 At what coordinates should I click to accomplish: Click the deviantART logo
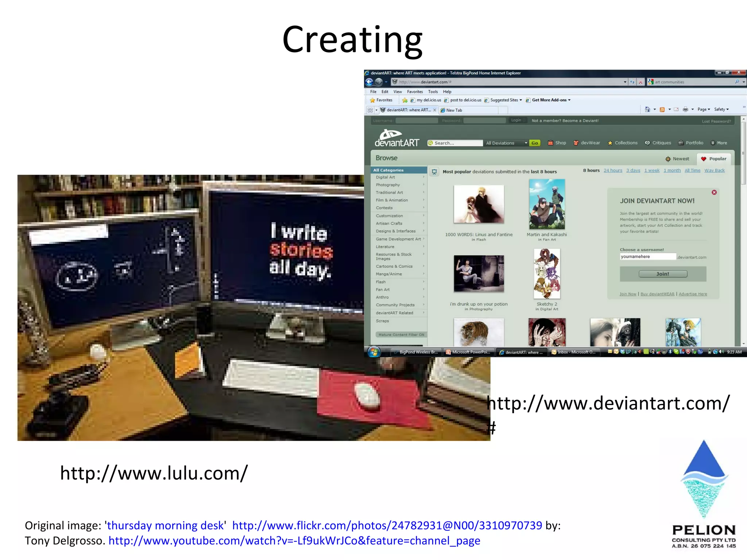click(x=397, y=138)
